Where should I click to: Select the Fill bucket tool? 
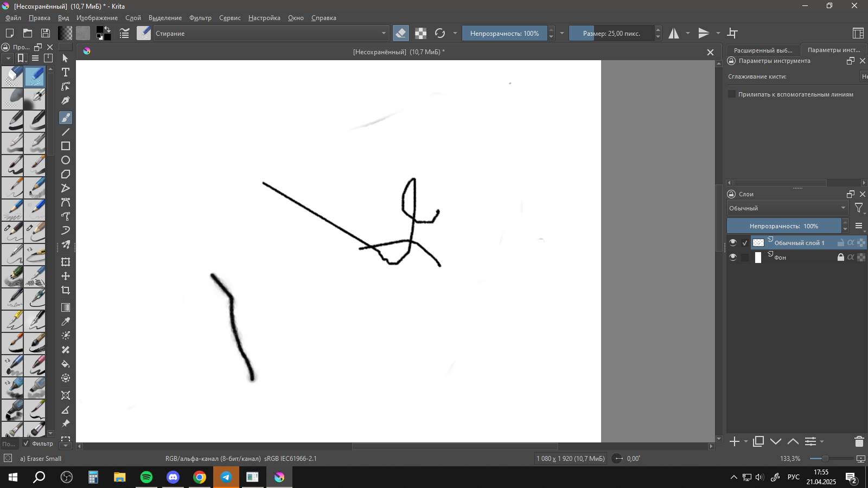pos(66,364)
